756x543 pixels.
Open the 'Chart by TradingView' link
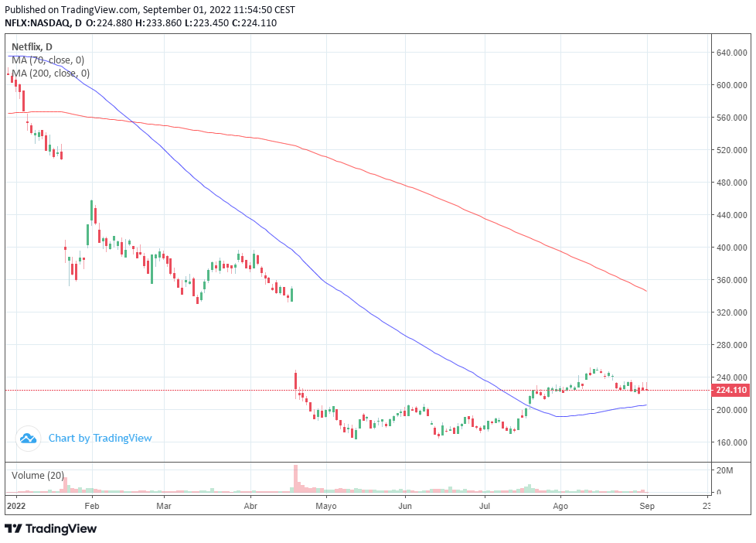click(x=100, y=439)
